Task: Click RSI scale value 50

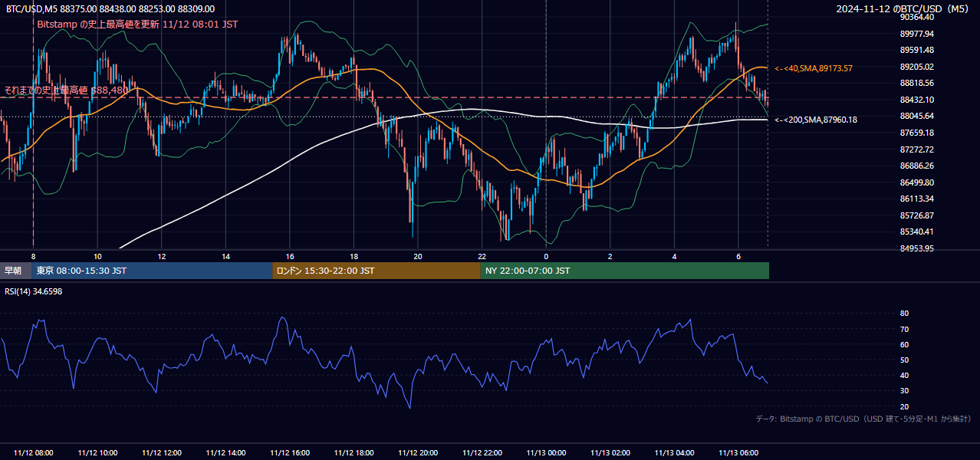Action: pyautogui.click(x=904, y=360)
